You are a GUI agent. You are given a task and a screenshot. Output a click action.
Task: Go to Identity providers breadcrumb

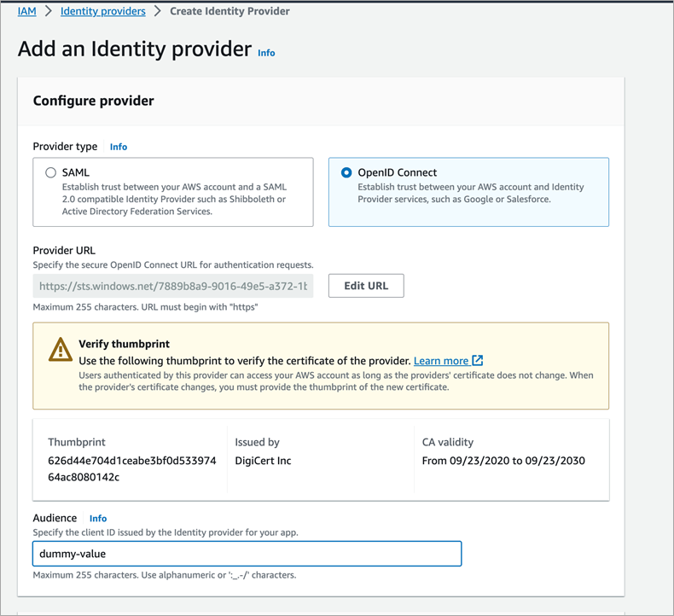[x=102, y=12]
